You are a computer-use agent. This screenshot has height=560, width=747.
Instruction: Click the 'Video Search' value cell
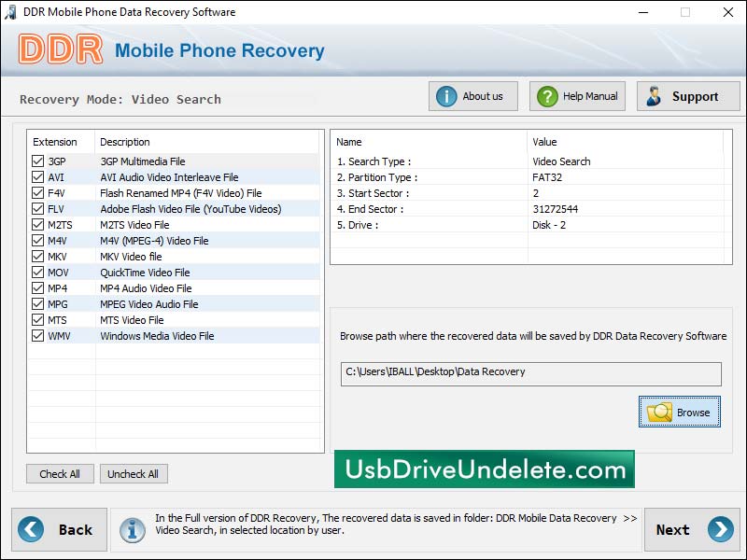tap(561, 161)
